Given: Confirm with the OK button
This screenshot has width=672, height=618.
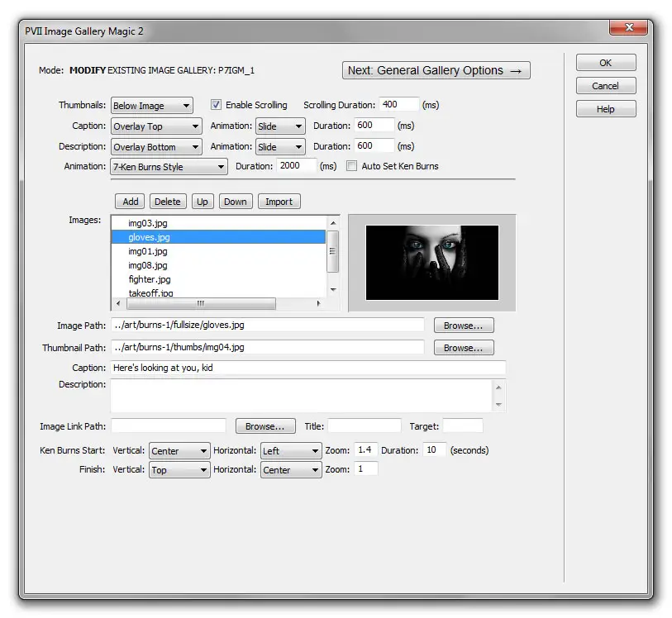Looking at the screenshot, I should click(x=606, y=63).
